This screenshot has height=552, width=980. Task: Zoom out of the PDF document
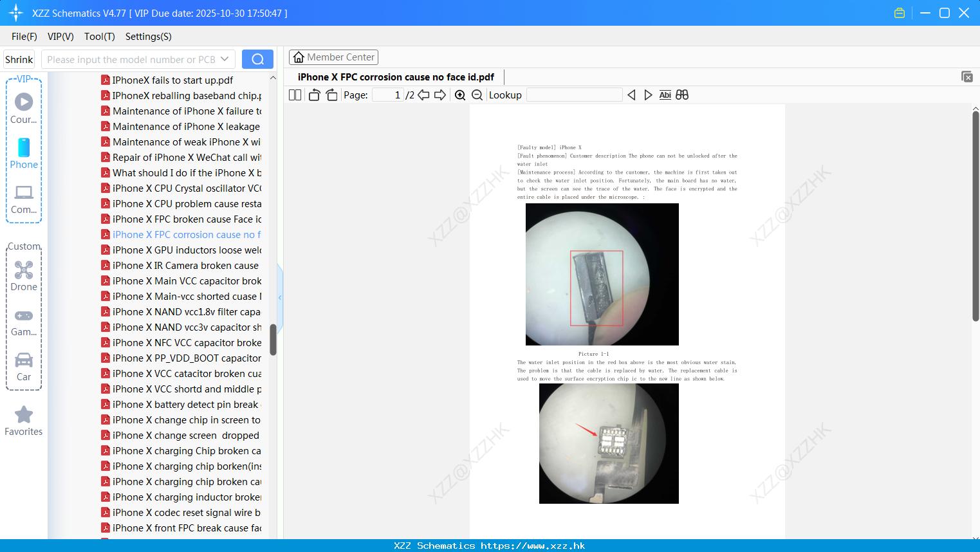[x=477, y=95]
